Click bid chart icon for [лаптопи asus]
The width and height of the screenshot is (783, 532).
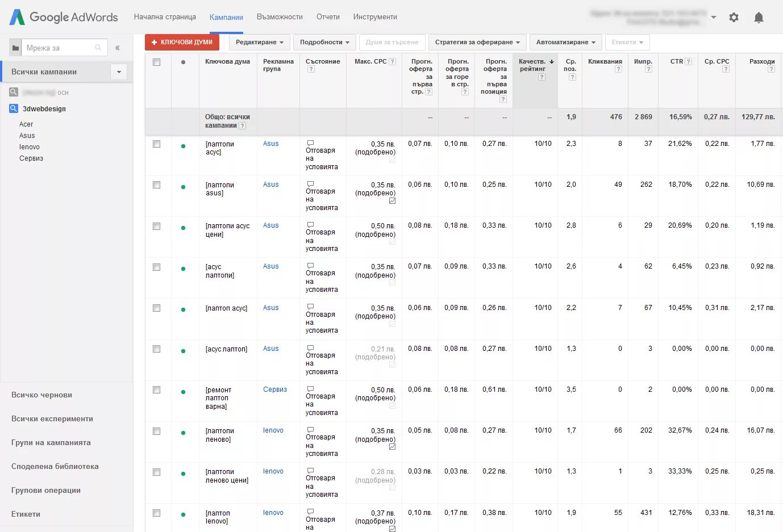point(392,201)
